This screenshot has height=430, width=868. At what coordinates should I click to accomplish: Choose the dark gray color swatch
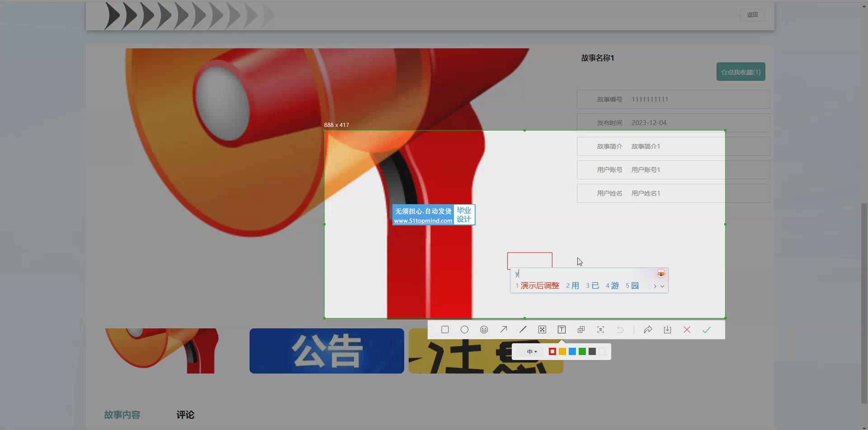coord(592,351)
